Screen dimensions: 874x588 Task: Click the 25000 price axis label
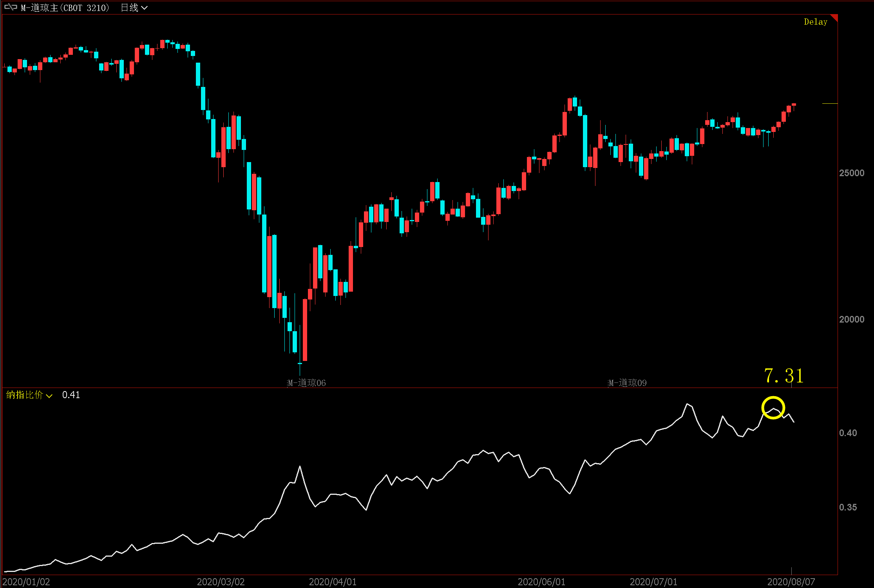coord(851,173)
